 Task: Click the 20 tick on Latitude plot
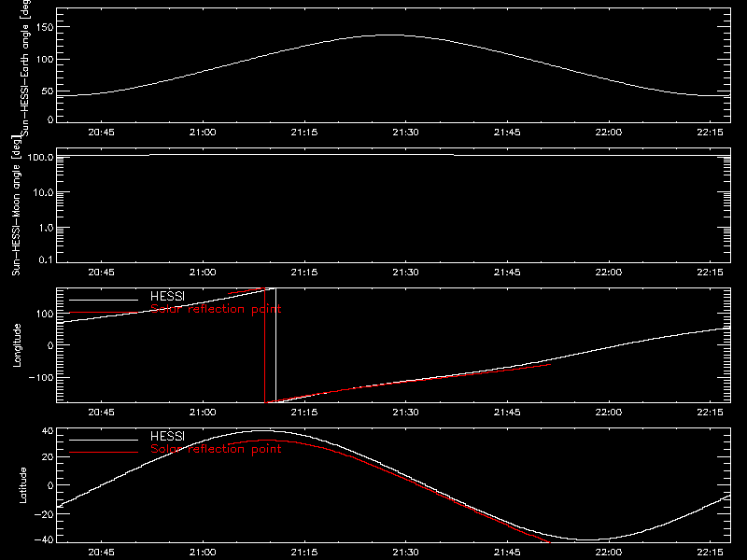pos(48,457)
